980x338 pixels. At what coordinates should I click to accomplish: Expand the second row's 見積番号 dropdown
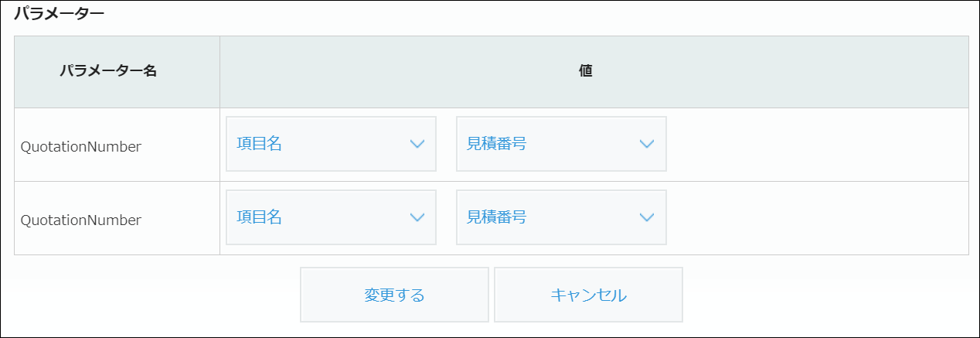[x=561, y=217]
